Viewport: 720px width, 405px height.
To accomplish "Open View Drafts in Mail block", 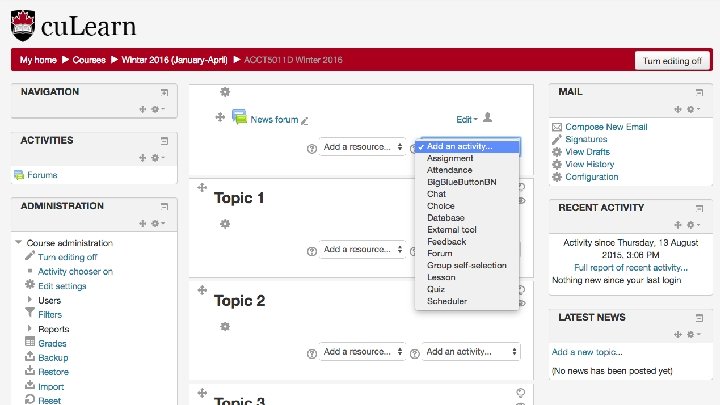I will coord(587,152).
